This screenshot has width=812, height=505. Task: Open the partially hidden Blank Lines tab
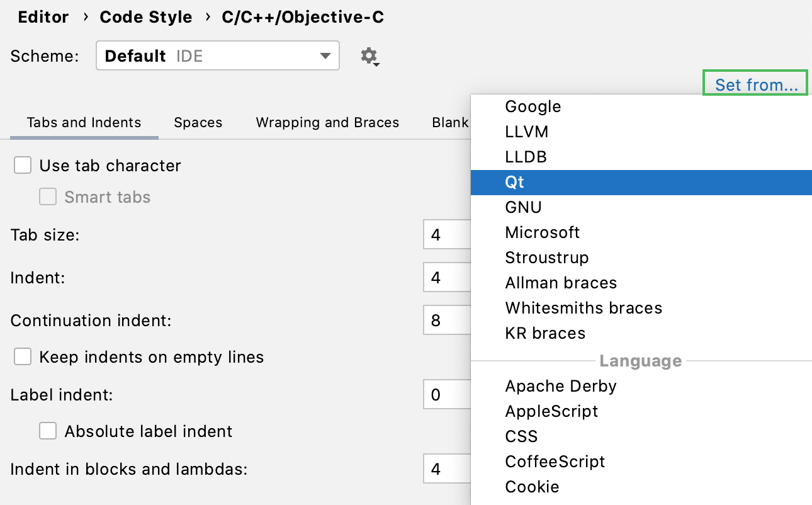pos(451,122)
